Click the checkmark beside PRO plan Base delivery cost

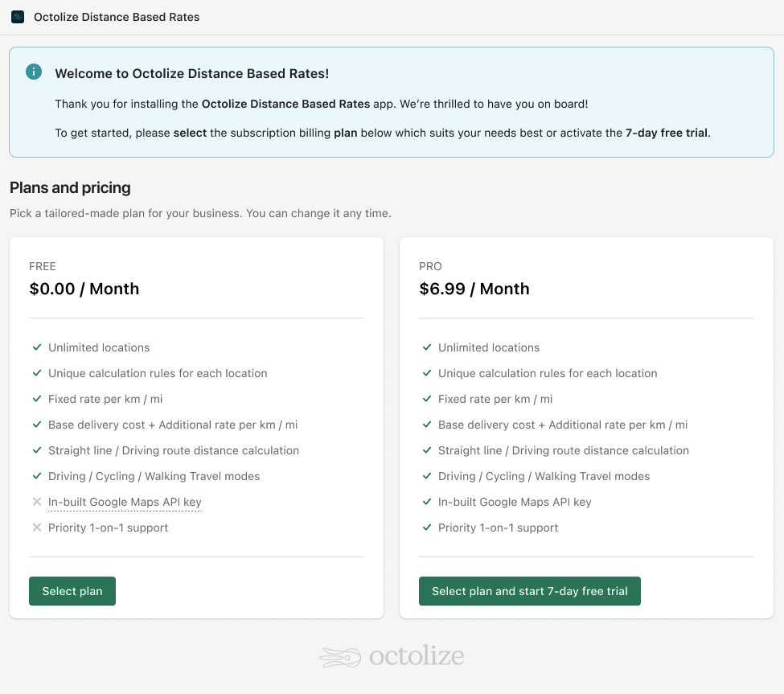(x=426, y=425)
